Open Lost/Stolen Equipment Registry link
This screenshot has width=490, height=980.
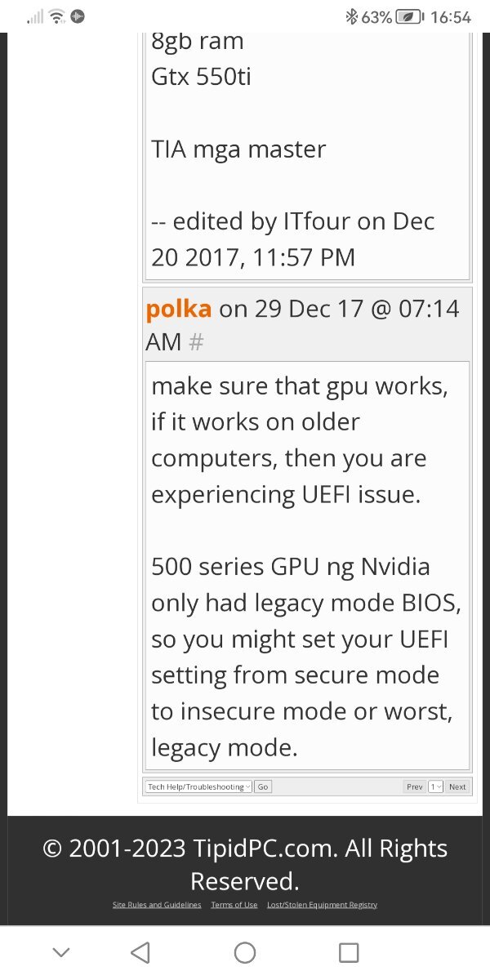pos(322,904)
